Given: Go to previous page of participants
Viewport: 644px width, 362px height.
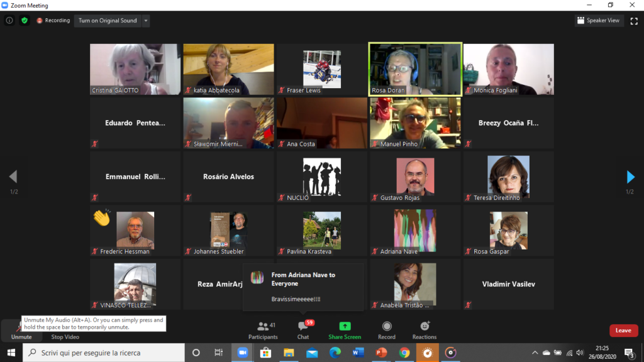Looking at the screenshot, I should [13, 177].
